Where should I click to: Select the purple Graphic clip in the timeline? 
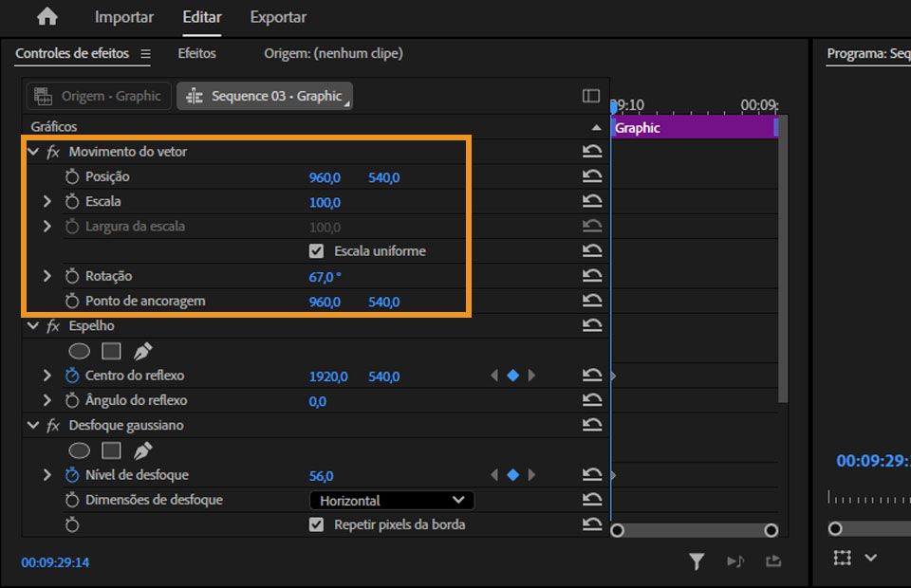tap(693, 127)
